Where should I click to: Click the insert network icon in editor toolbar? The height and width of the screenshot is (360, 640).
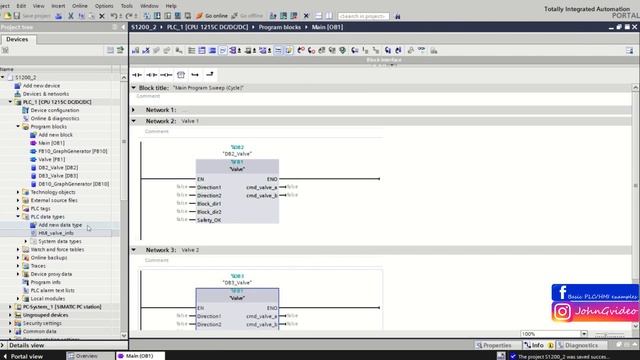136,50
